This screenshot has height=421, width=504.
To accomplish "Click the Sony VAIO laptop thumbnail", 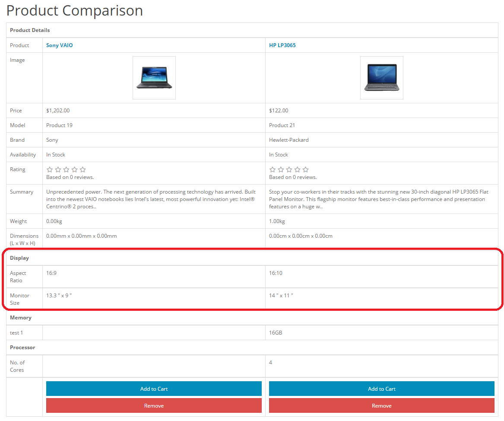I will click(x=154, y=78).
